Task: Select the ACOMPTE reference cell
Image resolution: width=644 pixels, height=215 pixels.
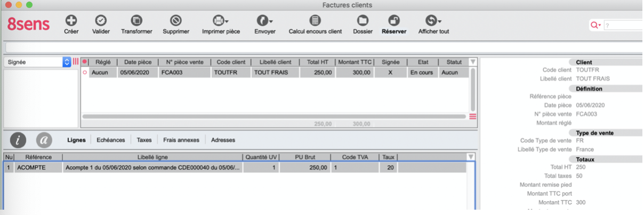Action: pos(38,168)
